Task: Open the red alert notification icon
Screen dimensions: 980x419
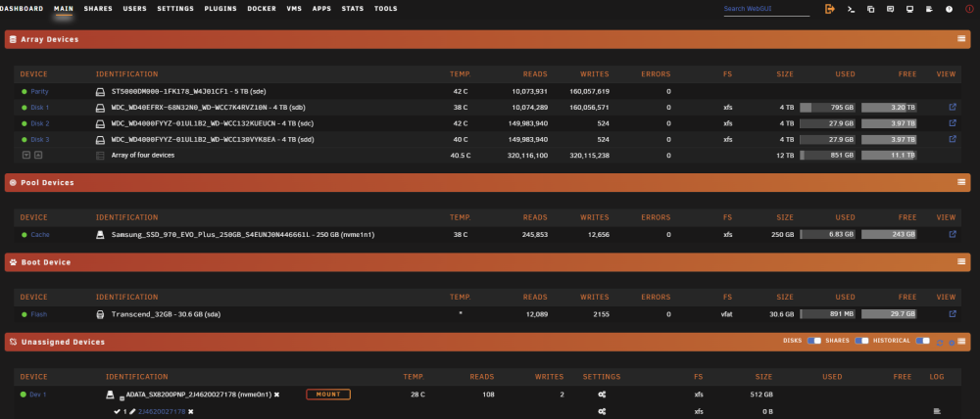Action: point(969,10)
